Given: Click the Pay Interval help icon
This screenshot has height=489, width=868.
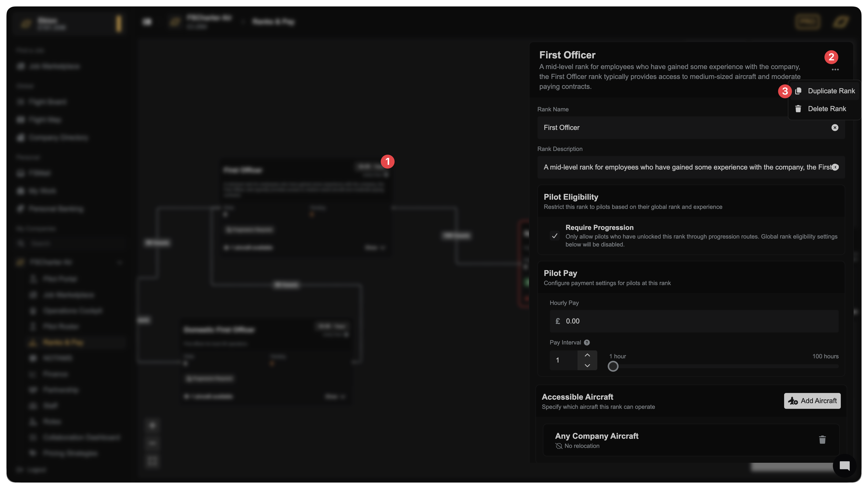Looking at the screenshot, I should coord(587,342).
